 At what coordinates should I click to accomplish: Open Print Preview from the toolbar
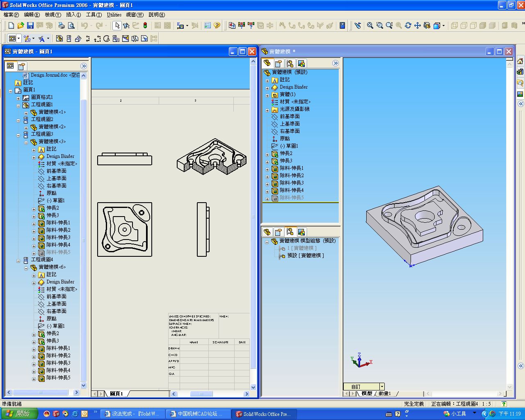pos(71,25)
